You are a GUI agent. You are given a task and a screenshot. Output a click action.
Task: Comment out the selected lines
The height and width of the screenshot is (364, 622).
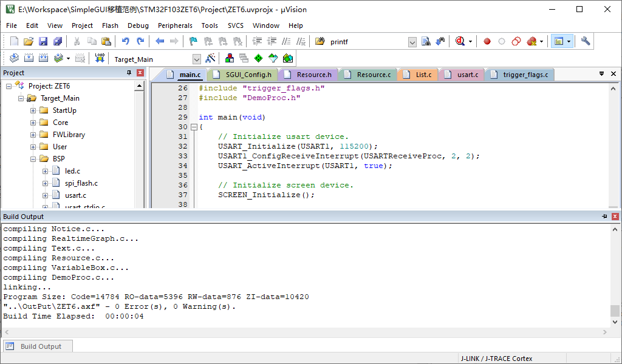coord(287,41)
